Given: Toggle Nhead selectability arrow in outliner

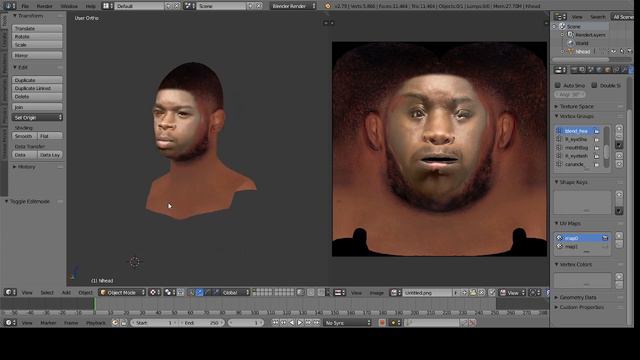Looking at the screenshot, I should tap(622, 51).
